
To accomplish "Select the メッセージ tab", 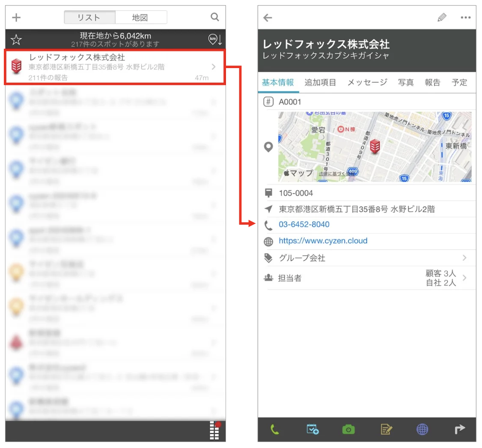I will click(x=367, y=82).
